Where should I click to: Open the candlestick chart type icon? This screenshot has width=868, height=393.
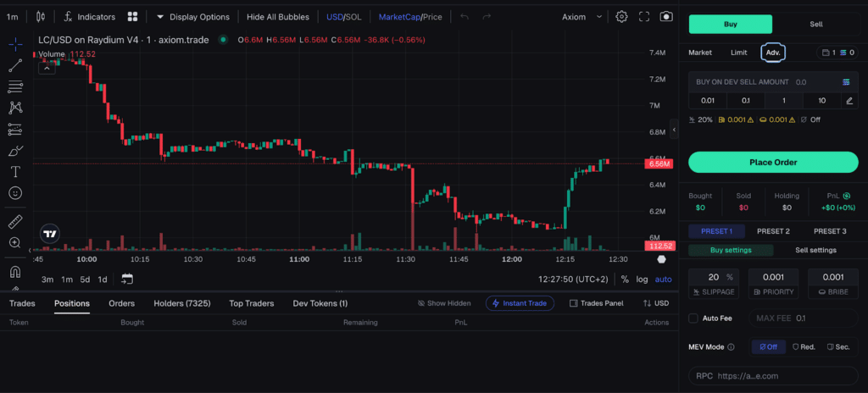(x=41, y=17)
